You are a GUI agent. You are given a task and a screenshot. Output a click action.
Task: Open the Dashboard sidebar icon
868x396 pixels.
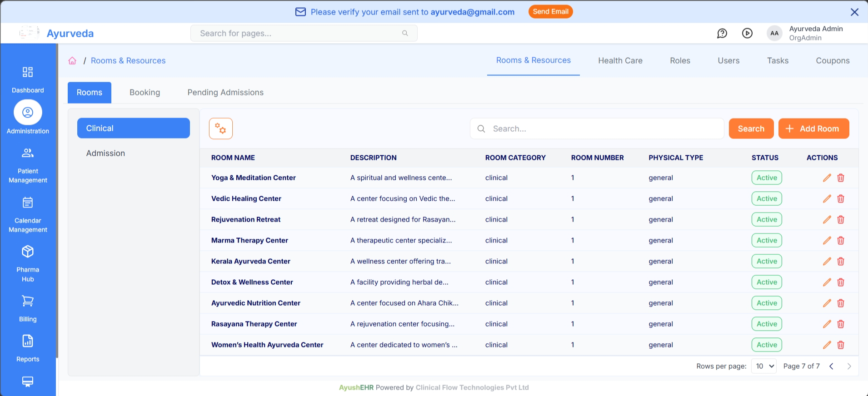(x=28, y=73)
